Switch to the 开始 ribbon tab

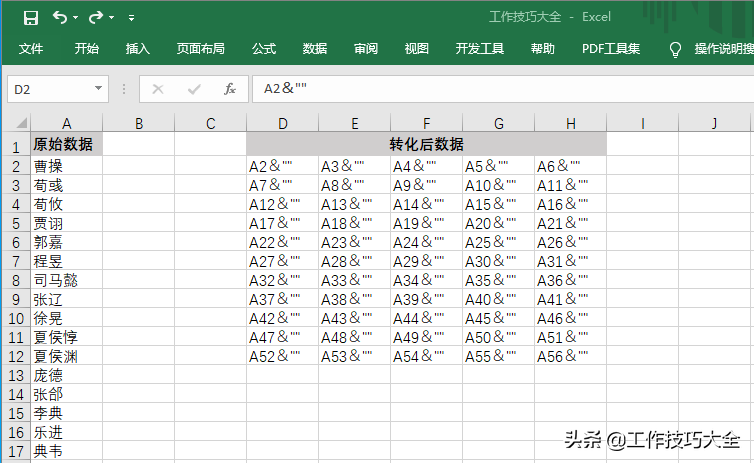(x=87, y=49)
